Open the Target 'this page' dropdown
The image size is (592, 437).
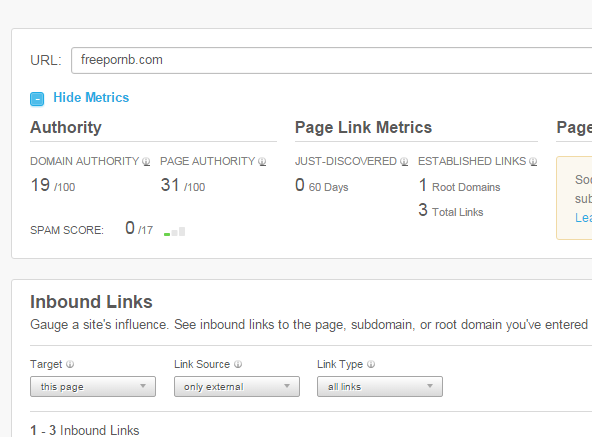pyautogui.click(x=93, y=386)
